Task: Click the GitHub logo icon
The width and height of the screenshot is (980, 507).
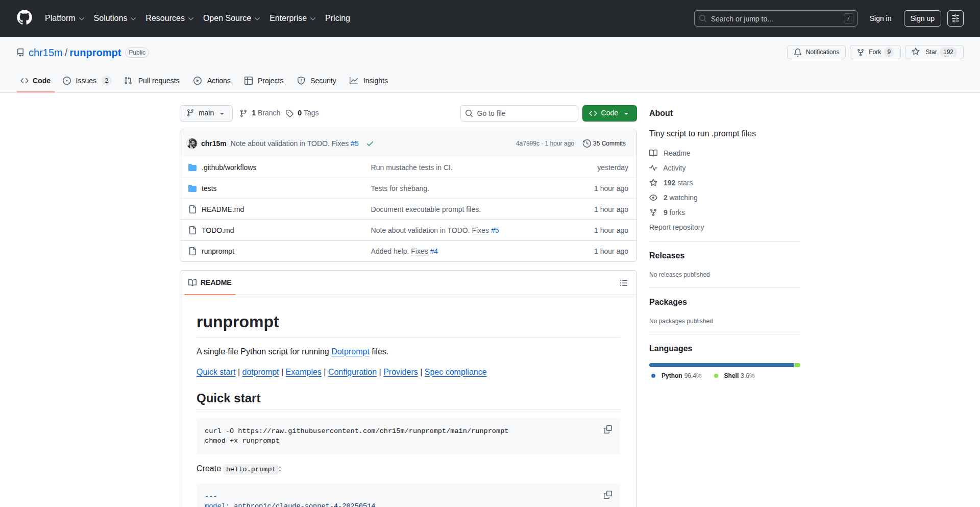Action: (23, 18)
